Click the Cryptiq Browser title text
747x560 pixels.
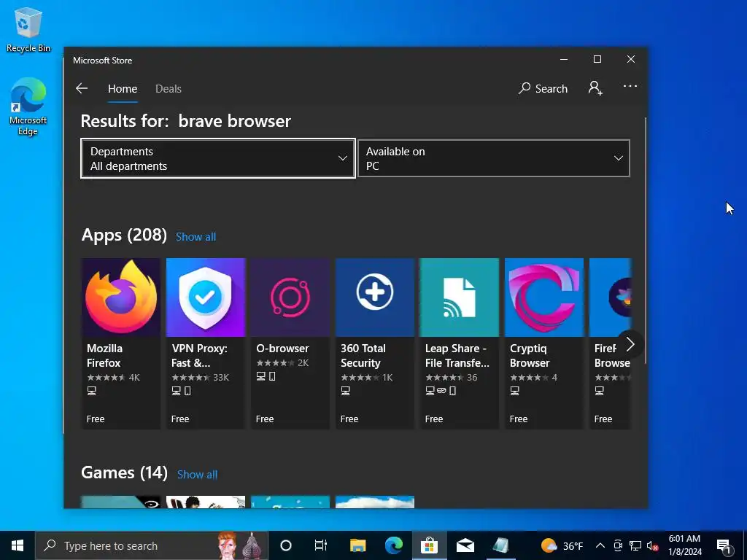point(530,355)
